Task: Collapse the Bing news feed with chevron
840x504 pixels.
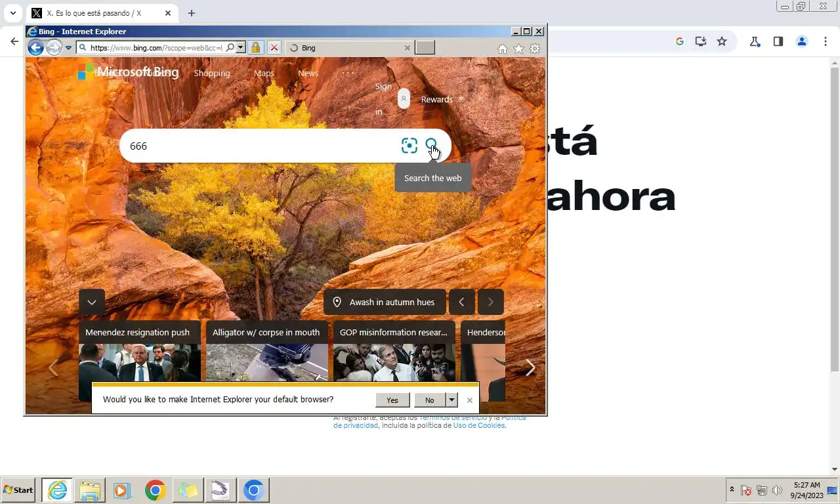Action: click(92, 302)
